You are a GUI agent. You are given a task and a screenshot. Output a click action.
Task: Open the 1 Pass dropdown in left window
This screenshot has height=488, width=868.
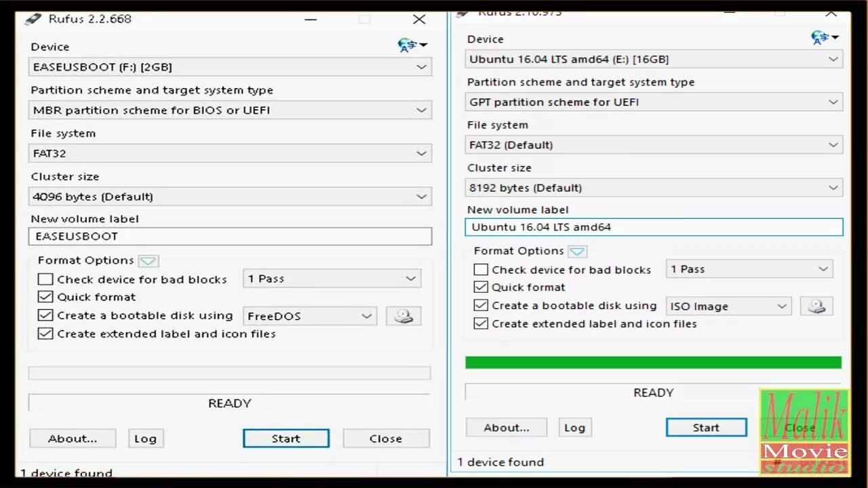332,279
